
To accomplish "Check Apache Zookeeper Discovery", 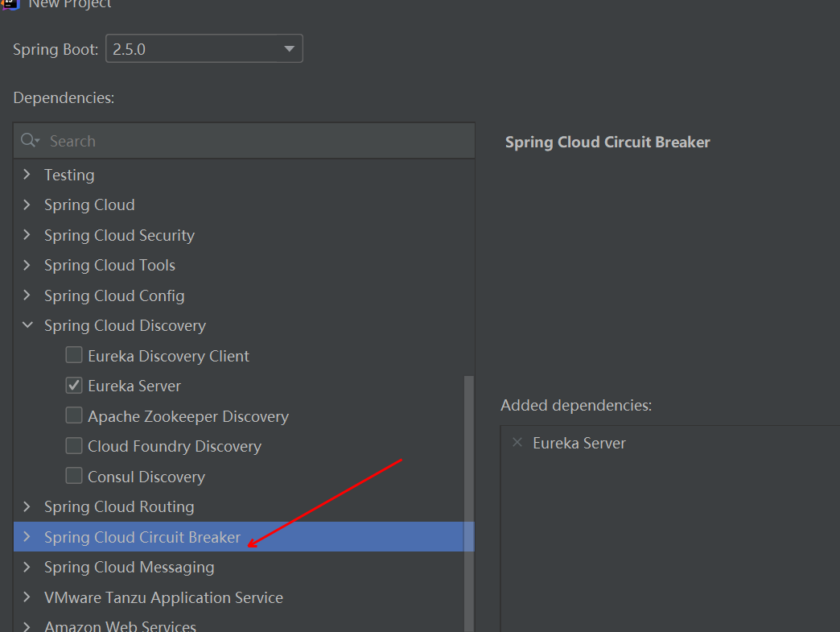I will point(74,415).
